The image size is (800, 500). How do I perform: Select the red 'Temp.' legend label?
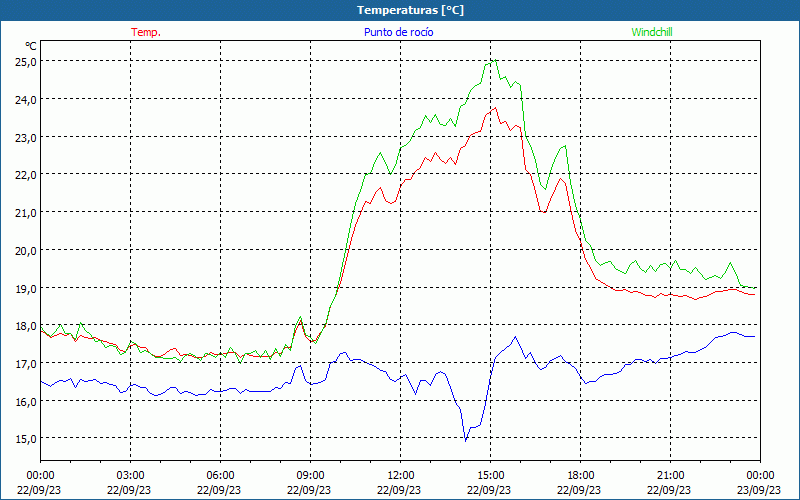(146, 32)
